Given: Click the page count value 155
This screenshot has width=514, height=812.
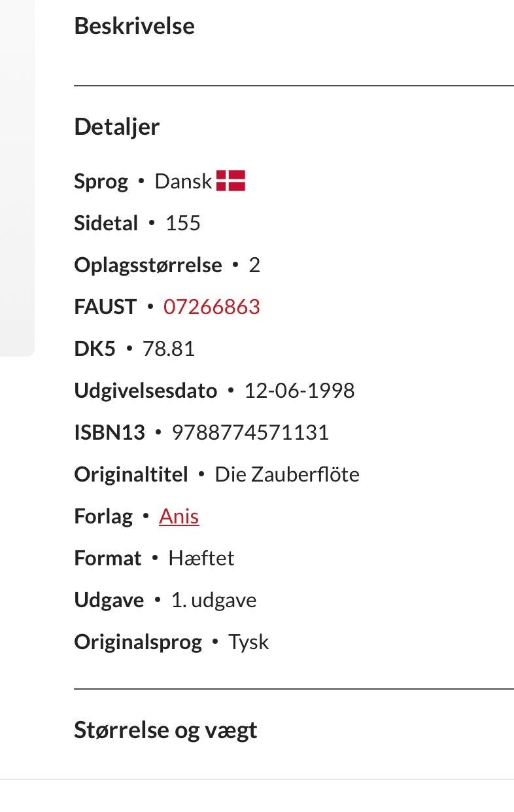Looking at the screenshot, I should pos(182,223).
